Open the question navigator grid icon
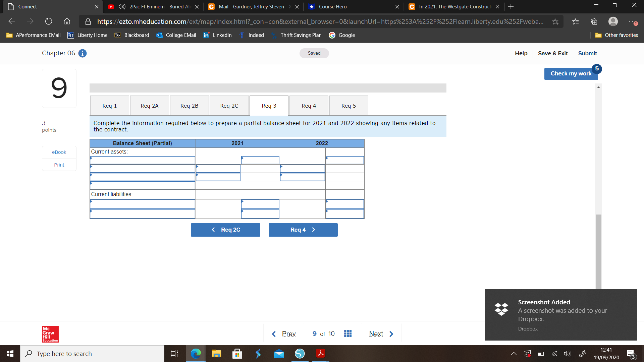644x362 pixels. (x=348, y=334)
